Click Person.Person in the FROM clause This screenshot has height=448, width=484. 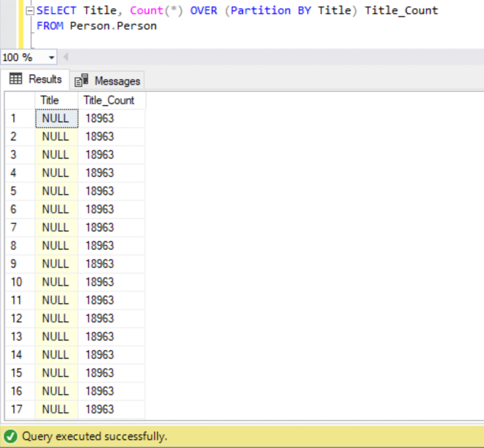(x=113, y=26)
